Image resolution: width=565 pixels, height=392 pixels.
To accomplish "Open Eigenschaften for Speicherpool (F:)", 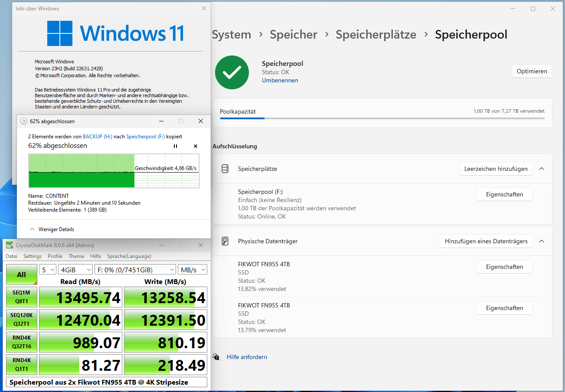I will pos(504,194).
